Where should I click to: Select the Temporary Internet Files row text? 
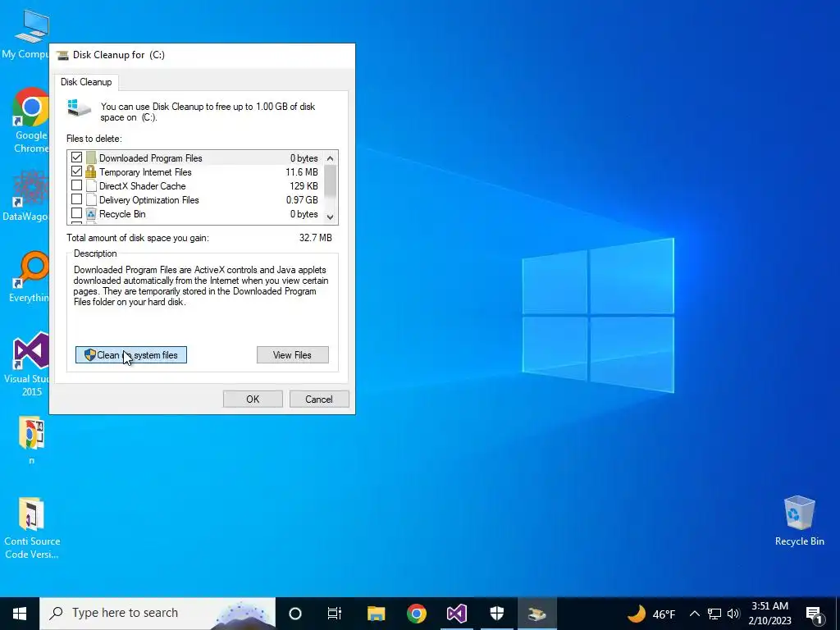click(x=145, y=172)
